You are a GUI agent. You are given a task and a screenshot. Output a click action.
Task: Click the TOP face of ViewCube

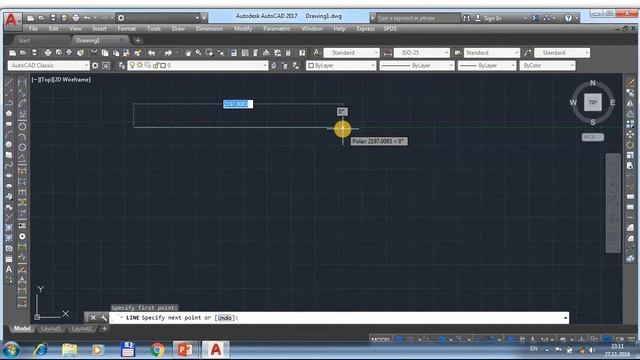593,102
